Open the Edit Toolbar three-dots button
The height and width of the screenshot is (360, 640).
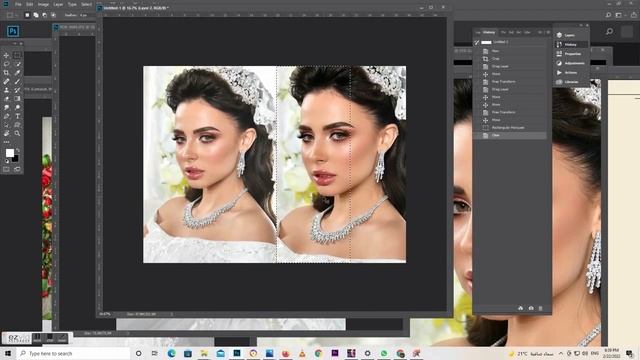7,142
